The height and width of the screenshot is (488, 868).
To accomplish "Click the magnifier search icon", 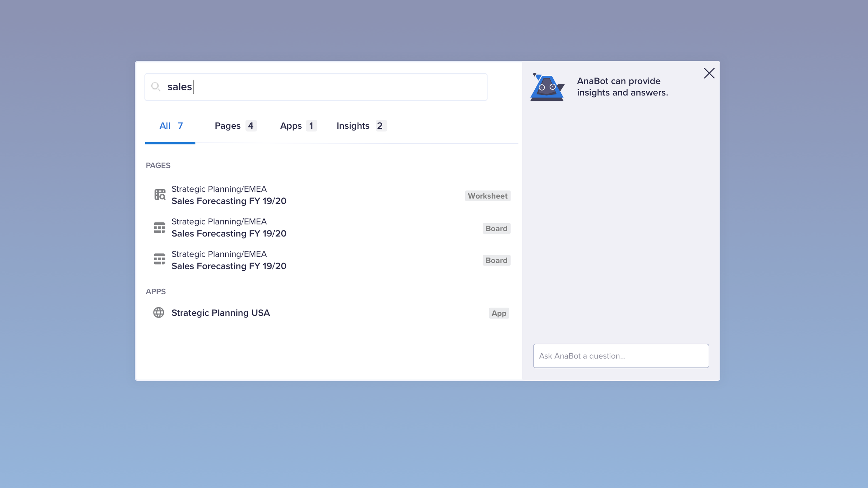I will [156, 86].
